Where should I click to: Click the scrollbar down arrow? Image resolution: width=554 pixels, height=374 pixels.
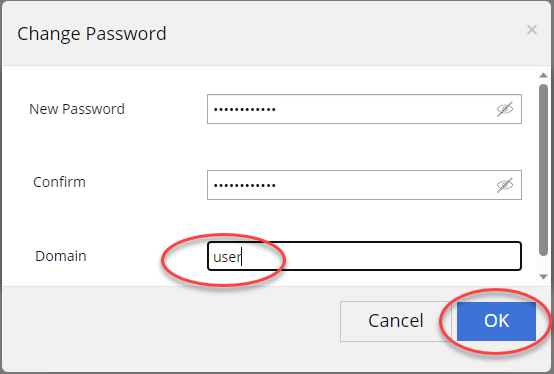pyautogui.click(x=543, y=277)
